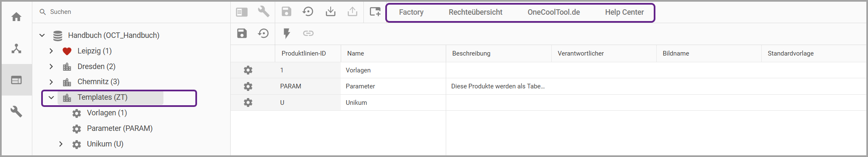Select Templates (ZT) in the tree
This screenshot has height=157, width=868.
pyautogui.click(x=103, y=97)
